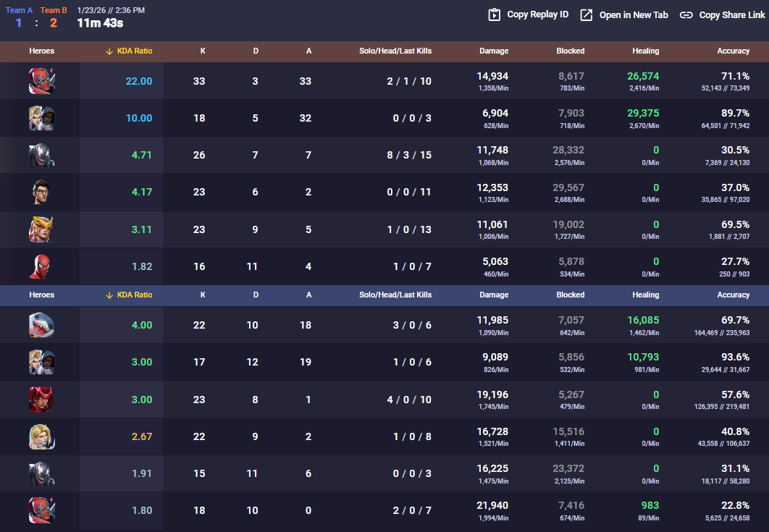The width and height of the screenshot is (769, 532).
Task: Click the 23,372 blocked value
Action: (x=568, y=469)
